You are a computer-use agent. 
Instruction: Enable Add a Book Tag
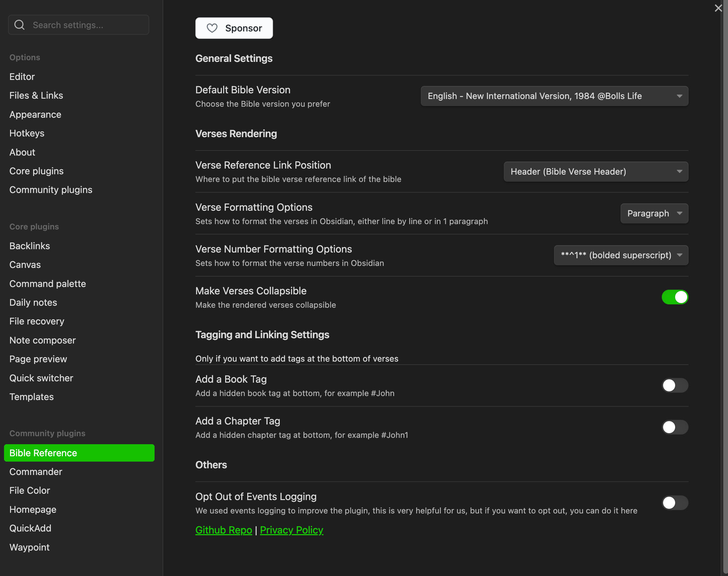coord(675,385)
